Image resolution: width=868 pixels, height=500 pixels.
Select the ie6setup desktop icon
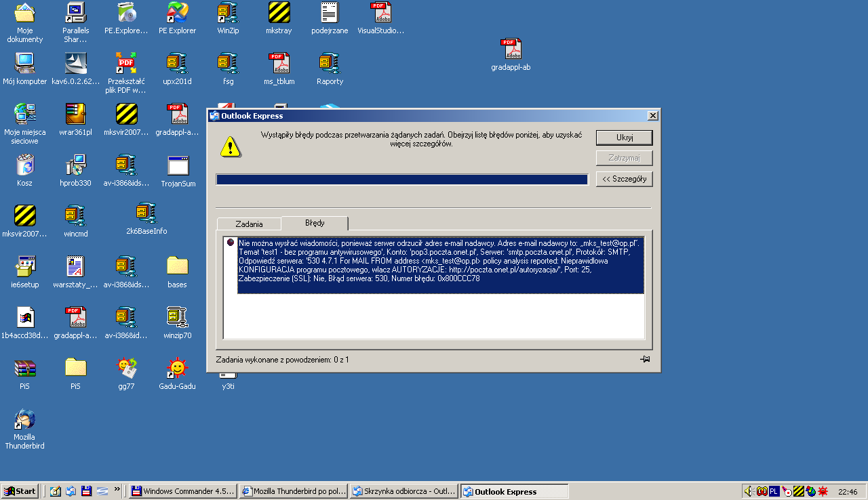coord(25,272)
